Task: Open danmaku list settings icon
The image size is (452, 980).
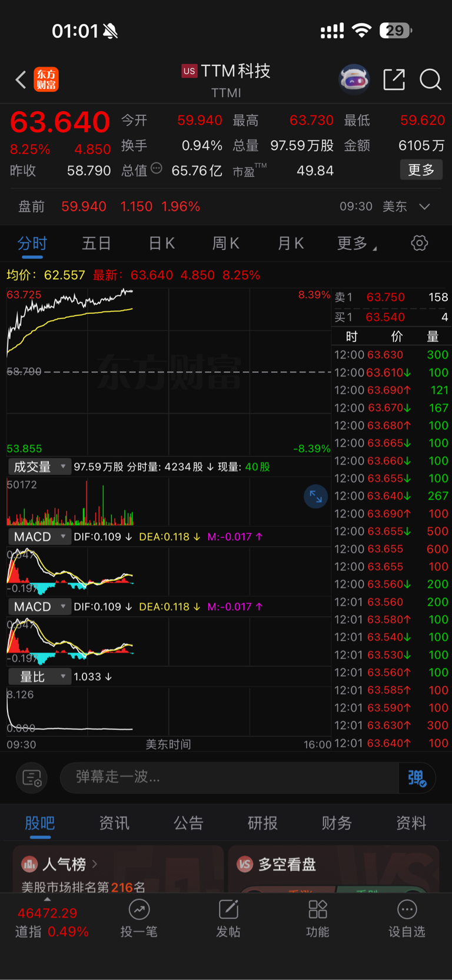Action: tap(32, 778)
